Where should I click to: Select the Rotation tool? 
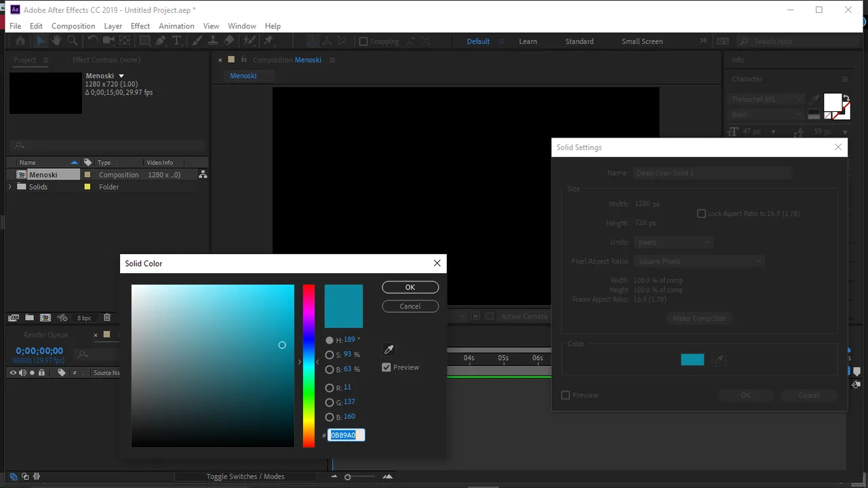tap(92, 41)
